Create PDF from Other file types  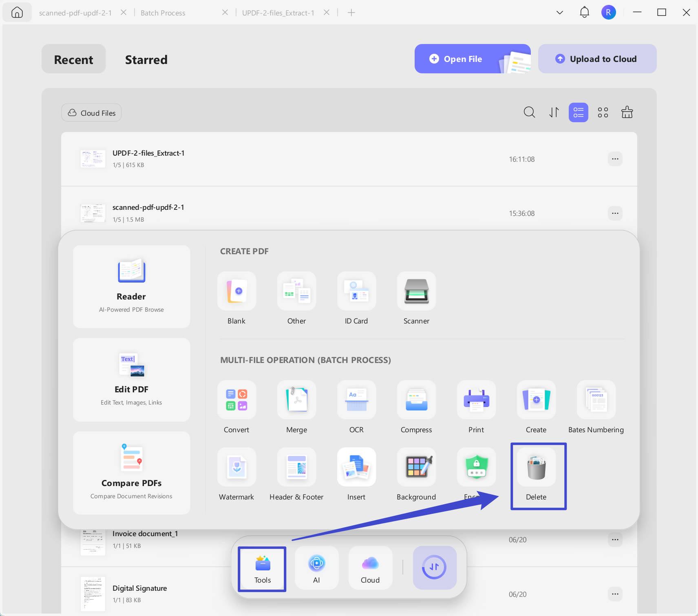click(296, 291)
